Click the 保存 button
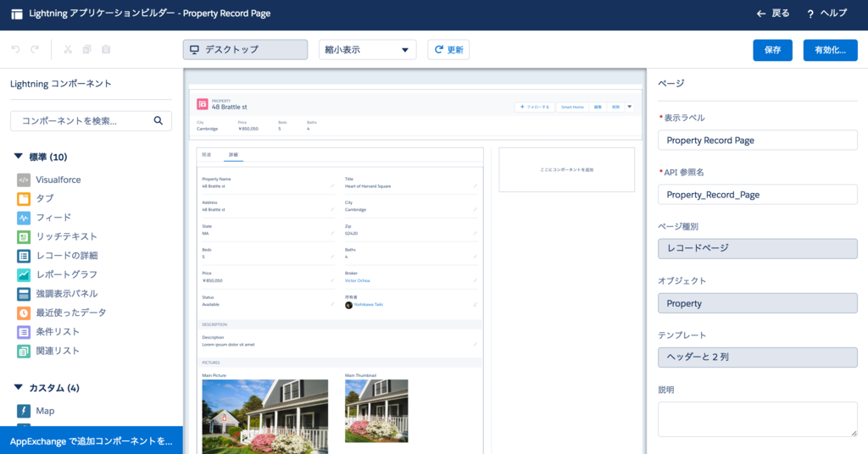Screen dimensions: 868x454 [x=772, y=50]
